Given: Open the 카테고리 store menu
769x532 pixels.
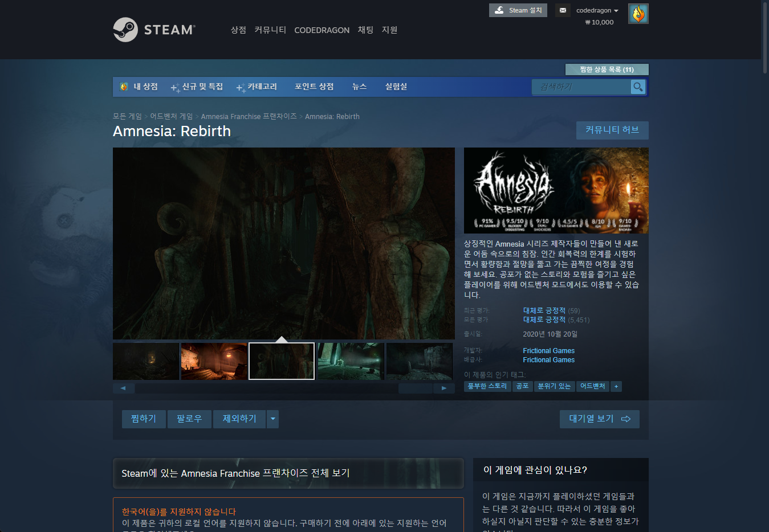Looking at the screenshot, I should [x=257, y=87].
